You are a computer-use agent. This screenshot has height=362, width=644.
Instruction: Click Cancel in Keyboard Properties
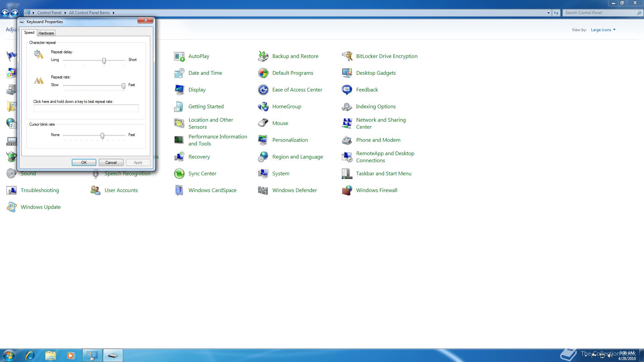pos(111,163)
